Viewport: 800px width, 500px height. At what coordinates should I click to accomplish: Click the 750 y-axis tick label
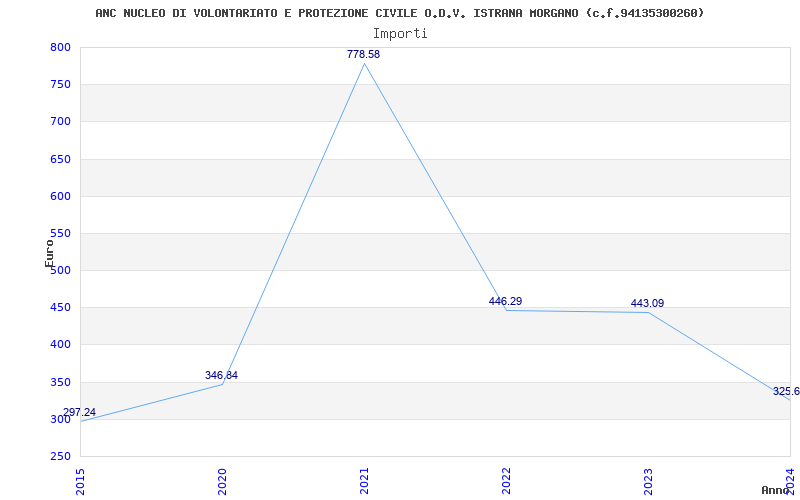point(60,85)
